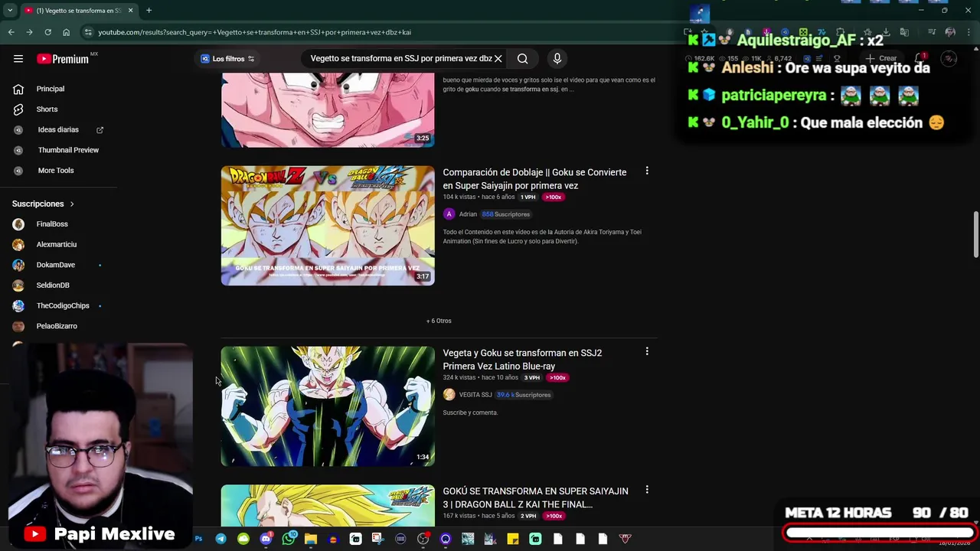Open Ideas diarias in the sidebar

pos(58,130)
